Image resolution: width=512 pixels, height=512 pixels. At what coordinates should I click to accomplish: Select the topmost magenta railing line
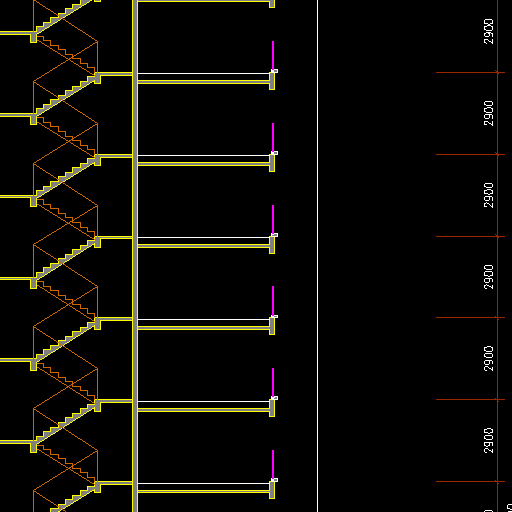(x=273, y=56)
